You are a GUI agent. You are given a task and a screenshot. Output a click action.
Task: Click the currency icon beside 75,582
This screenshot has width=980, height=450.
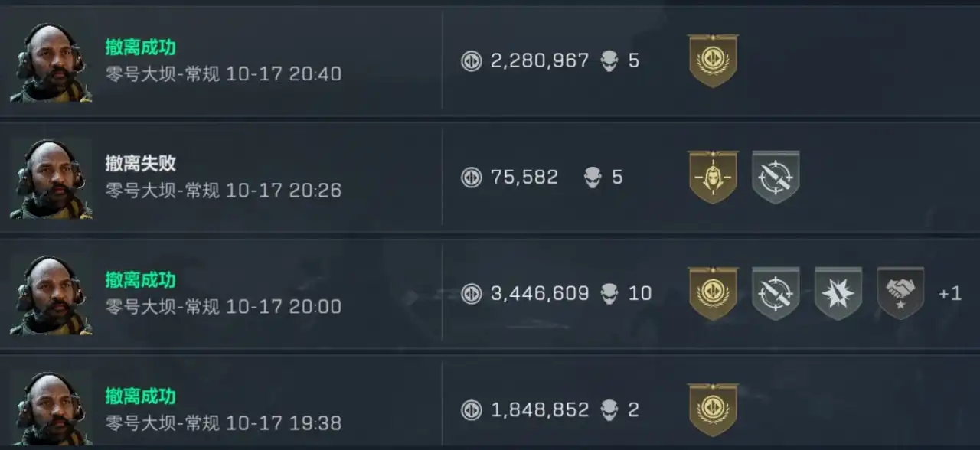(471, 178)
